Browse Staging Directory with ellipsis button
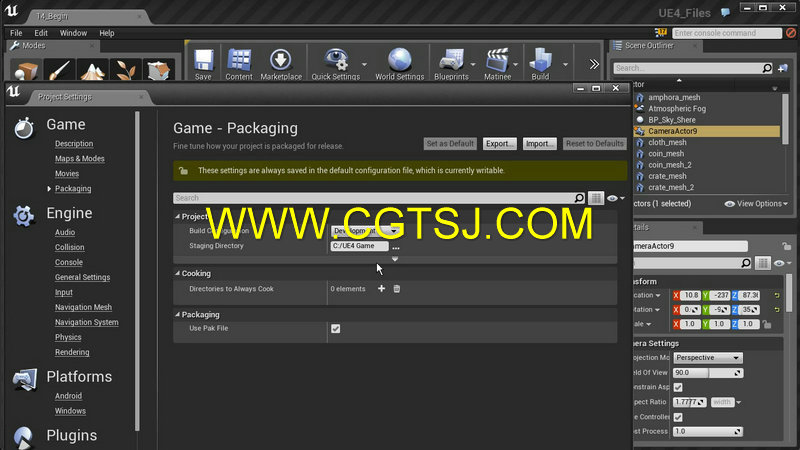 coord(396,246)
